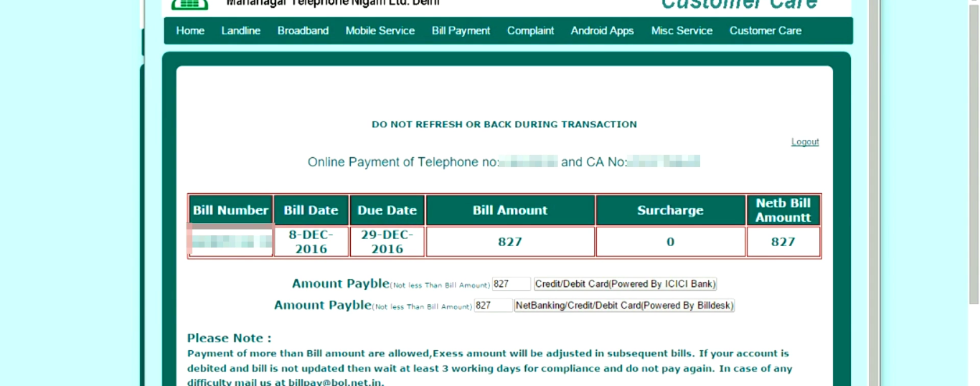Select the Surcharge 0 cell

pos(671,242)
